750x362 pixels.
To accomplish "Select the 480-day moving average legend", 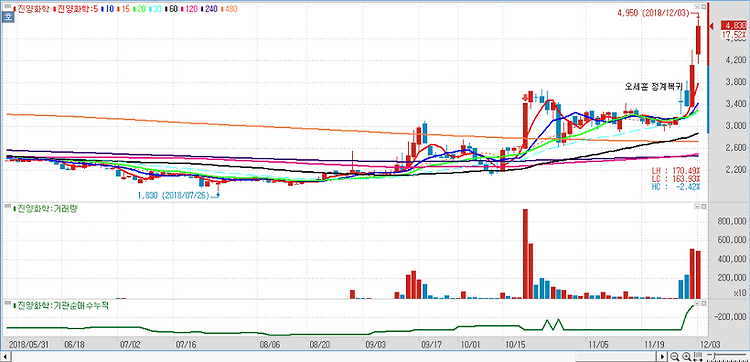I will (229, 9).
